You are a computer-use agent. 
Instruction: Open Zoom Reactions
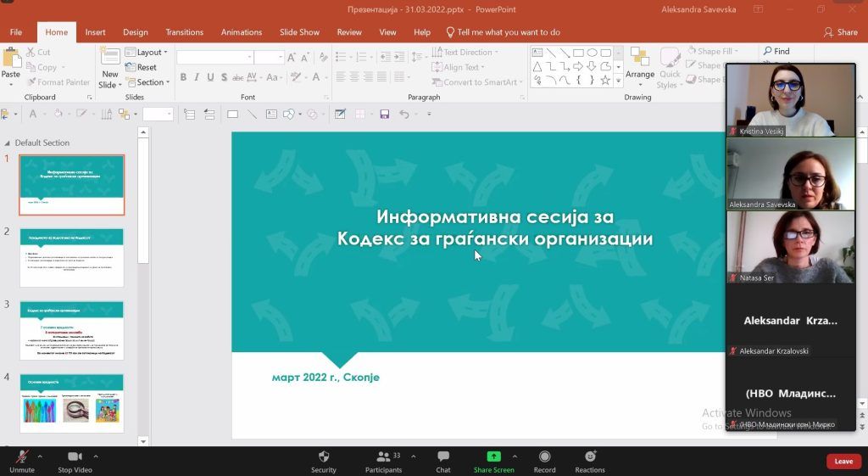point(590,461)
